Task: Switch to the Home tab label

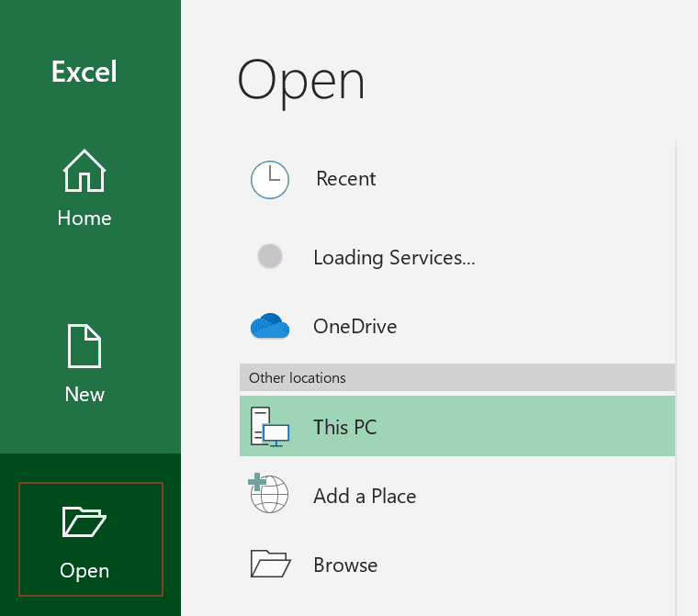Action: [x=84, y=218]
